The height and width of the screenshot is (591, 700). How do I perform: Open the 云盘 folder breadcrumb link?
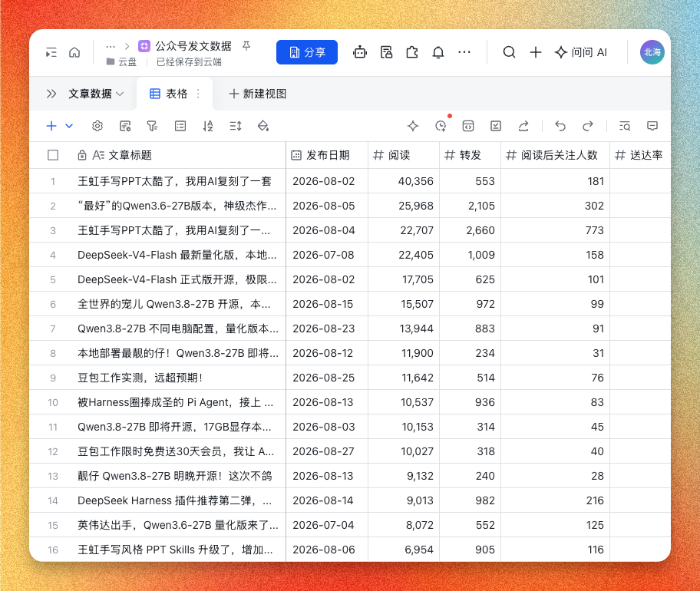point(121,62)
